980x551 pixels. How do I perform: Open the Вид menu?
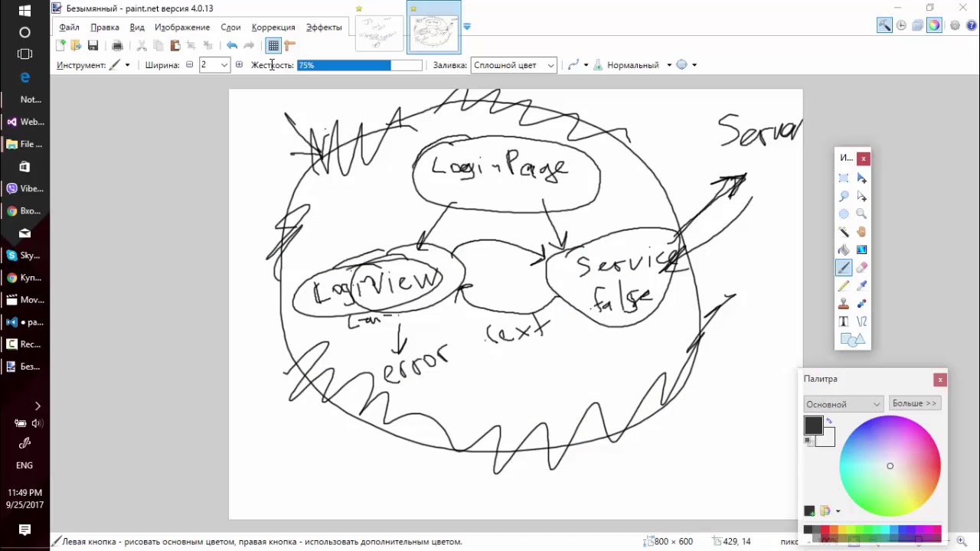137,27
